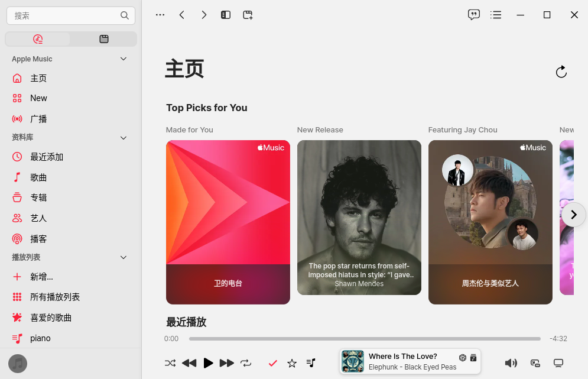588x379 pixels.
Task: Click the refresh icon beside the 主页 heading
Action: tap(561, 72)
